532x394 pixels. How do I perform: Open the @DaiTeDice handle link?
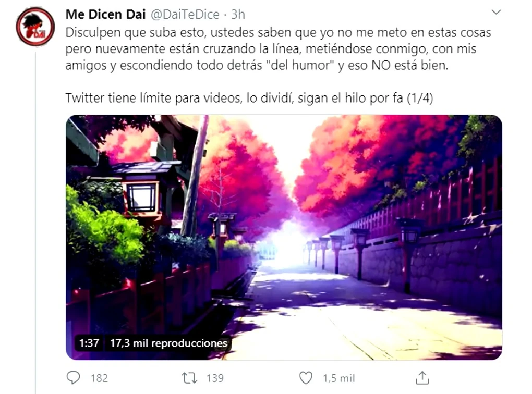pos(185,14)
